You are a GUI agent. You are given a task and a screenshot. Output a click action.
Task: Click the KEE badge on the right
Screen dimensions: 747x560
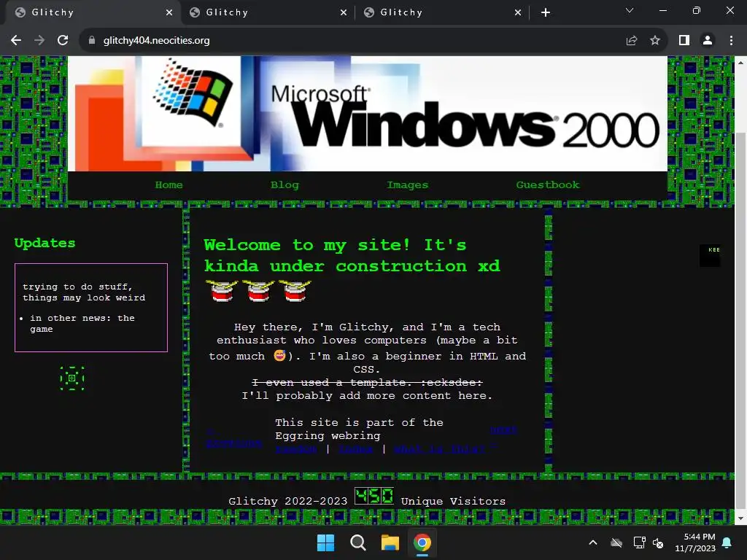tap(710, 256)
